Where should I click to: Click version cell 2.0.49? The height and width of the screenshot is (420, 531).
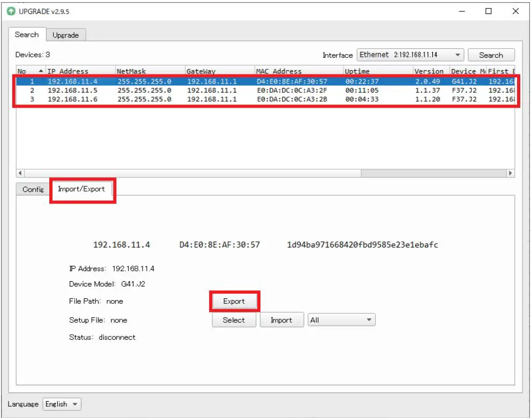click(428, 81)
